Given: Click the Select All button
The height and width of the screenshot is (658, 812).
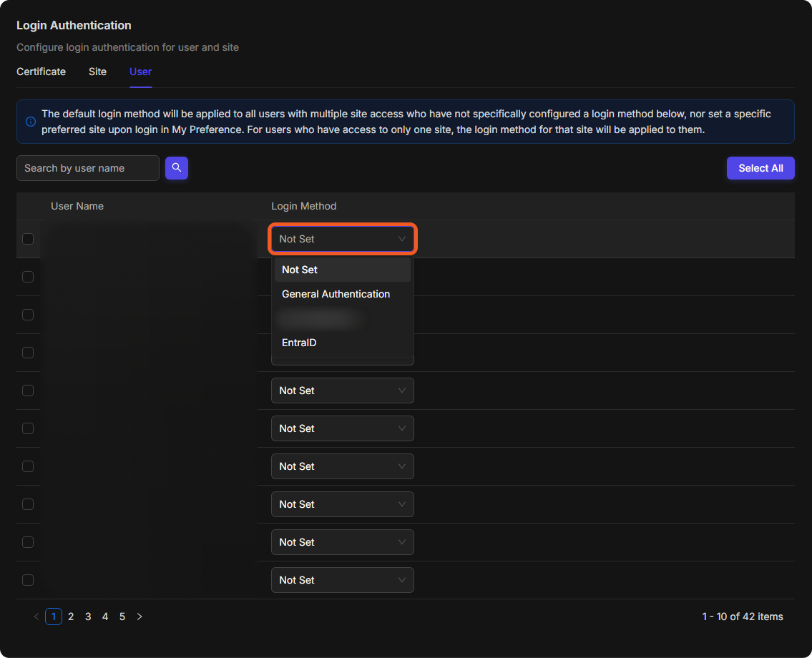Looking at the screenshot, I should (x=760, y=168).
